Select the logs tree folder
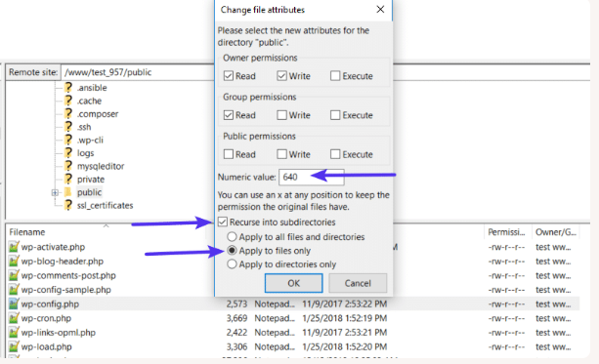This screenshot has width=599, height=364. pos(85,153)
